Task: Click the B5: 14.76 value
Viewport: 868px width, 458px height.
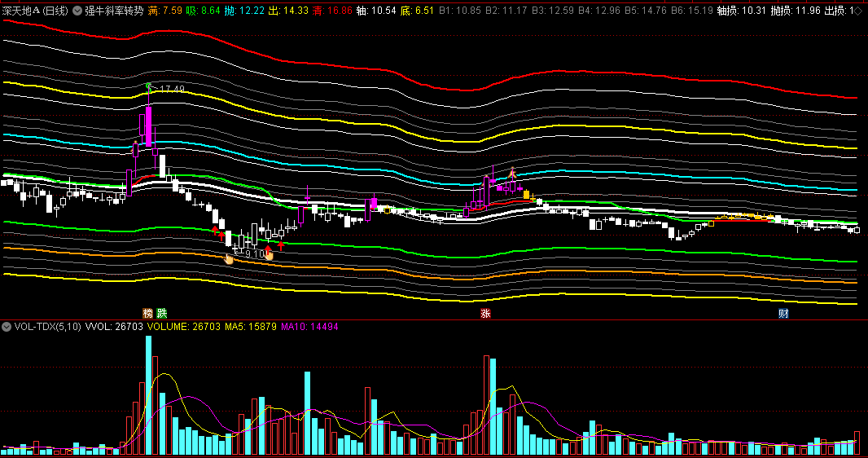Action: pos(646,10)
